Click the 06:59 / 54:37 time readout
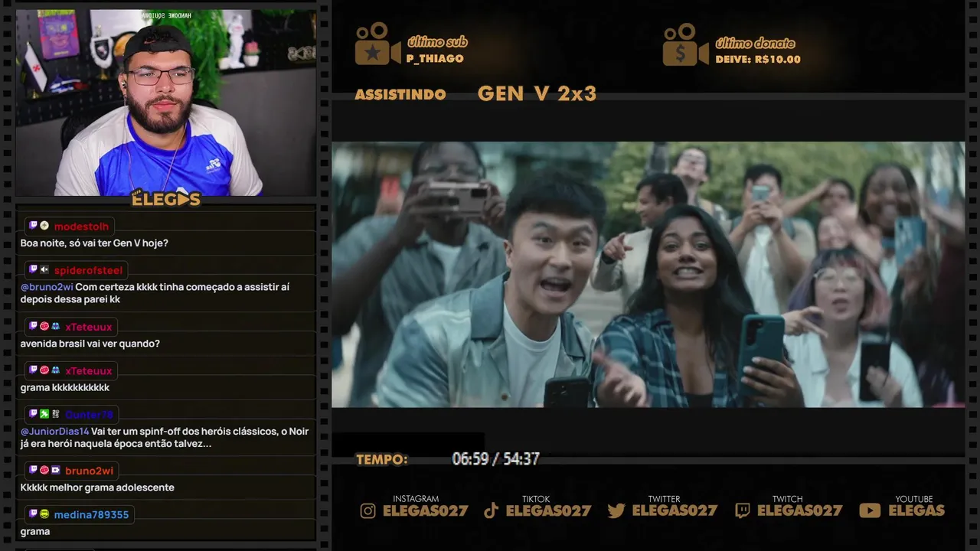 coord(495,459)
